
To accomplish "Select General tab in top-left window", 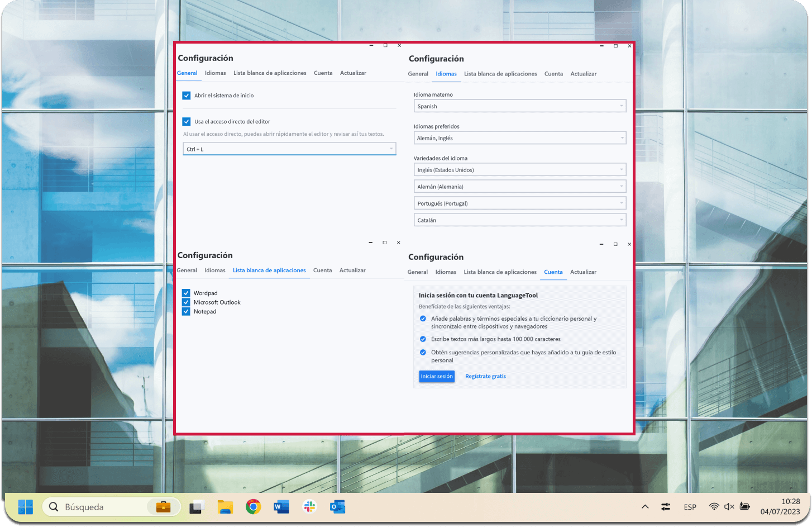I will pos(187,73).
